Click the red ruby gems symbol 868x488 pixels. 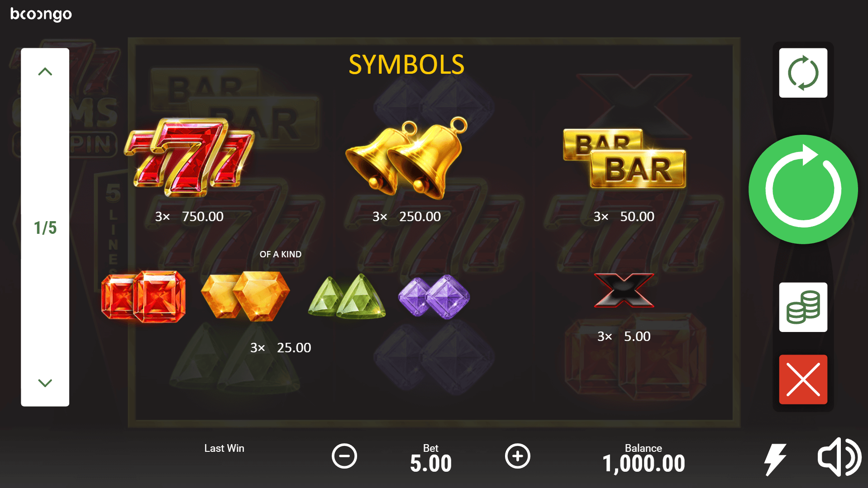[x=143, y=296]
